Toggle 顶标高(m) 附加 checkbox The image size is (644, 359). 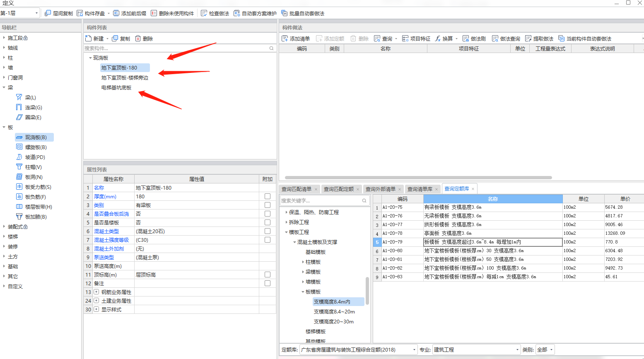coord(268,275)
